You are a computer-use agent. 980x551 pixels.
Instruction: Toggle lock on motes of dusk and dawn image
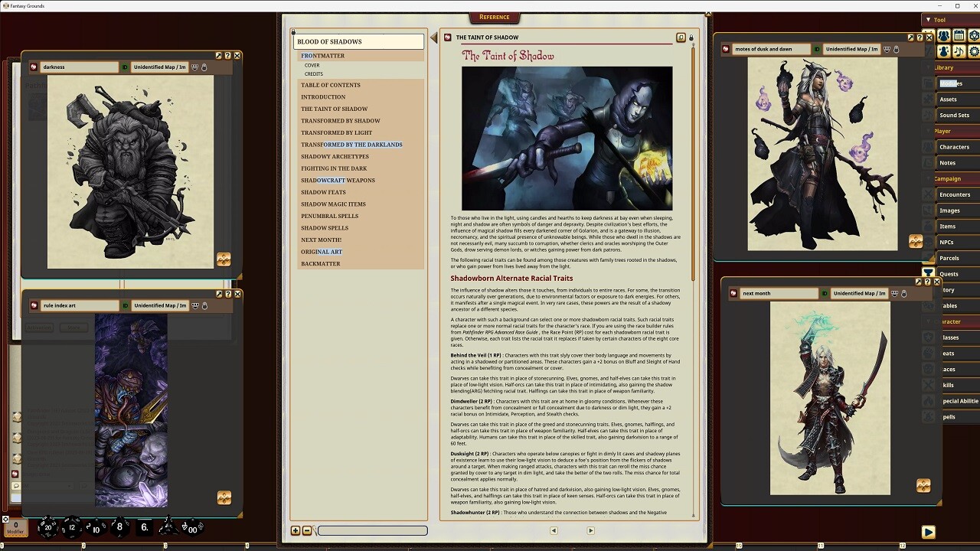point(896,50)
